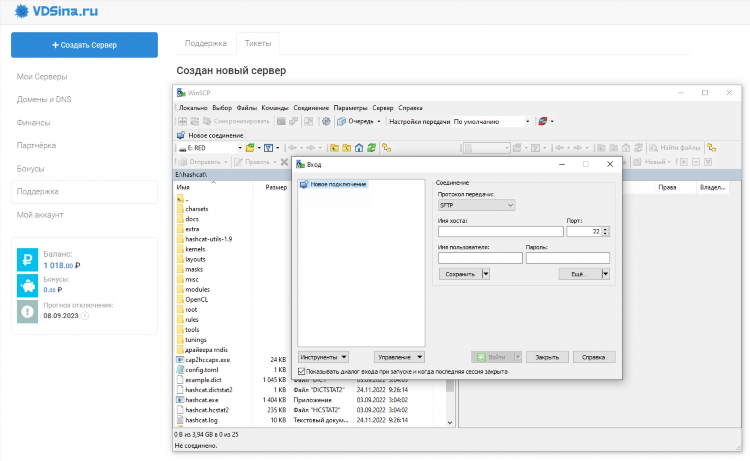The image size is (750, 461).
Task: Click the open directory folder icon in local panel
Action: tap(250, 148)
